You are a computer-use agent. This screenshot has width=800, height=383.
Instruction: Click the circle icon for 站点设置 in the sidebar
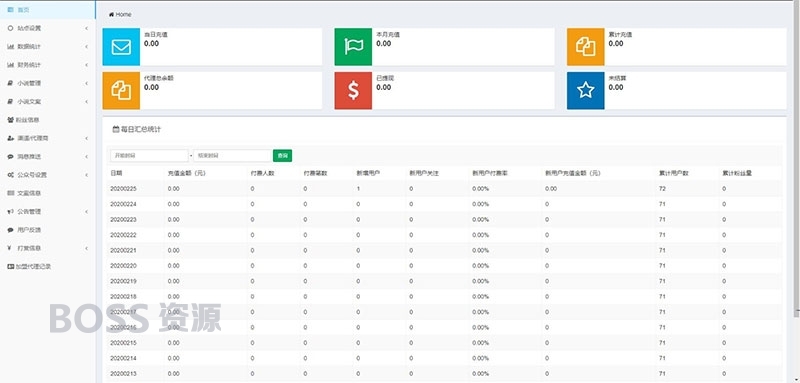click(10, 28)
